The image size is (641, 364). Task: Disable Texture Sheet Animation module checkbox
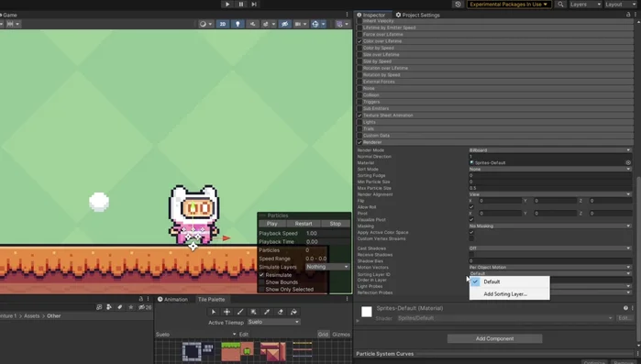pyautogui.click(x=359, y=116)
